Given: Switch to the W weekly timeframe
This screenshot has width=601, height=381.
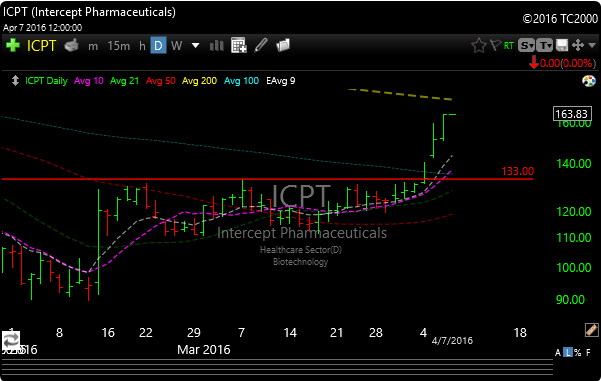Looking at the screenshot, I should (x=176, y=46).
